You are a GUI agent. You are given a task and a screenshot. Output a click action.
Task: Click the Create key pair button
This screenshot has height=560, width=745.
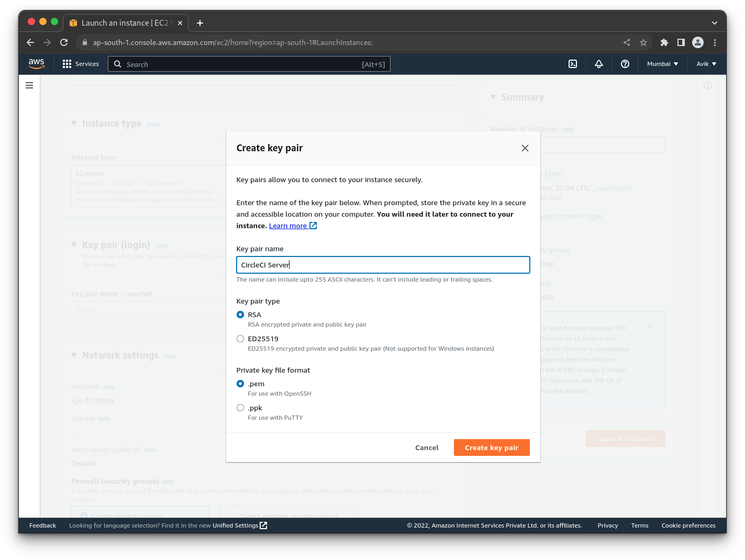pos(491,447)
